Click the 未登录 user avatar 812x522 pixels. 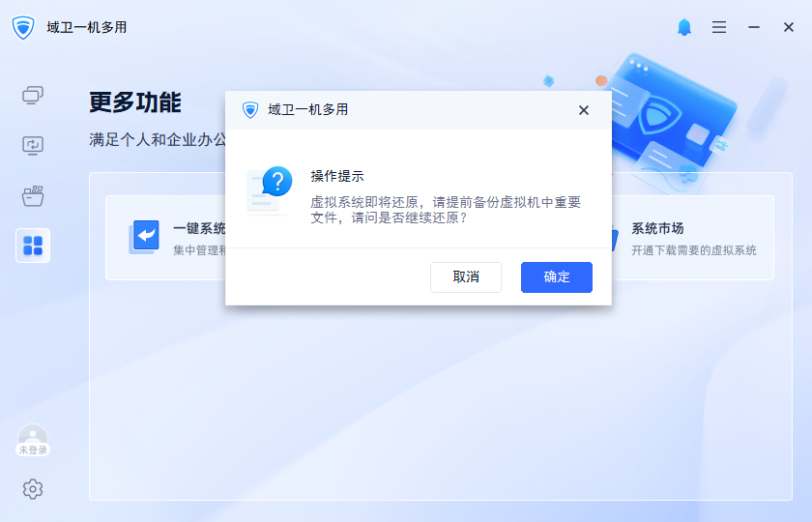tap(33, 440)
